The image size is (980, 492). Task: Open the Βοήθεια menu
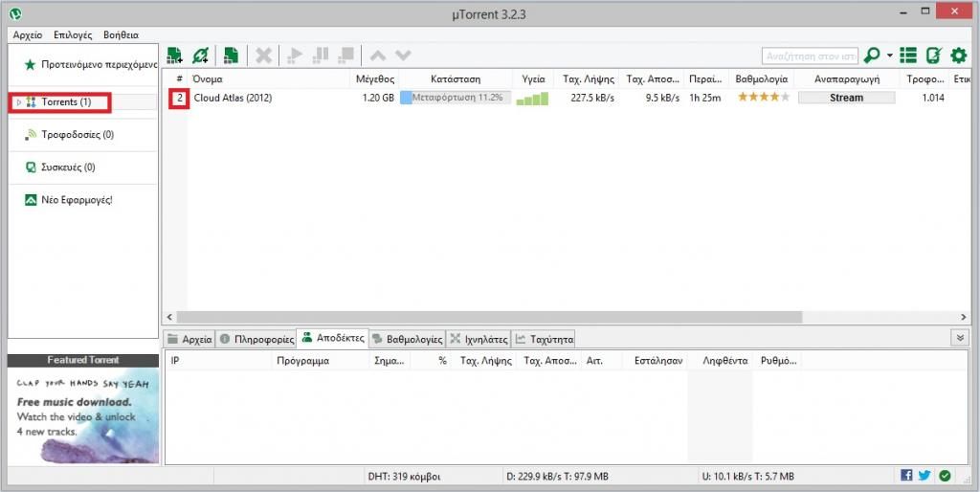[x=122, y=35]
